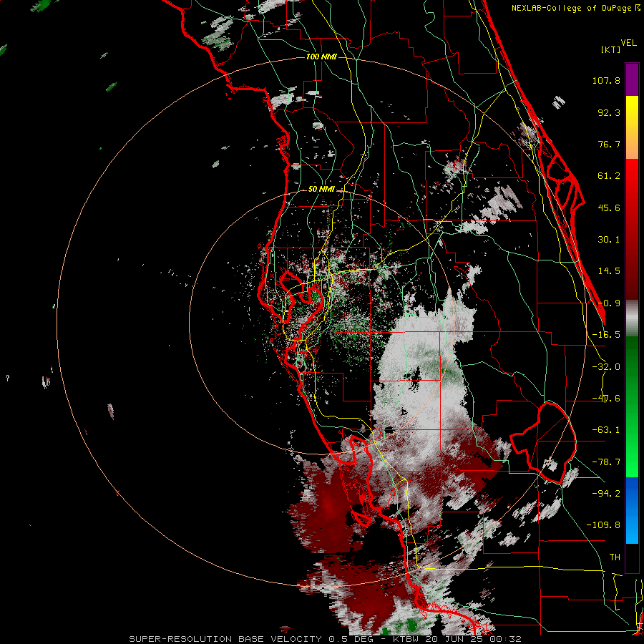Click the 14.5 value on velocity scale

coord(609,271)
